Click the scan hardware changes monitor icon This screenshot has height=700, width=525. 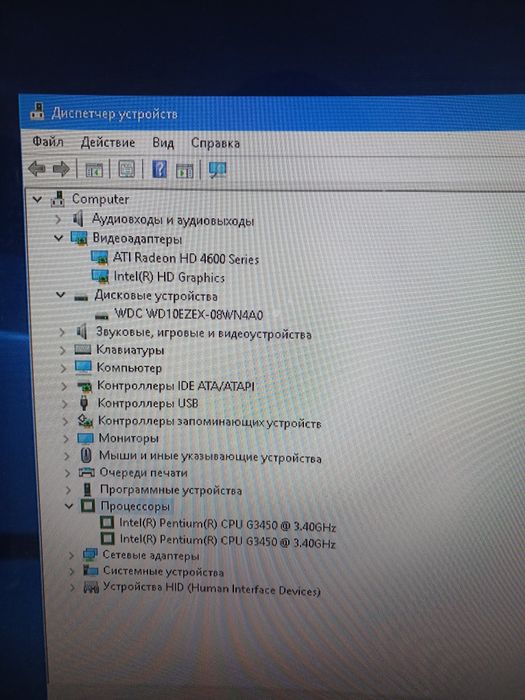(217, 170)
